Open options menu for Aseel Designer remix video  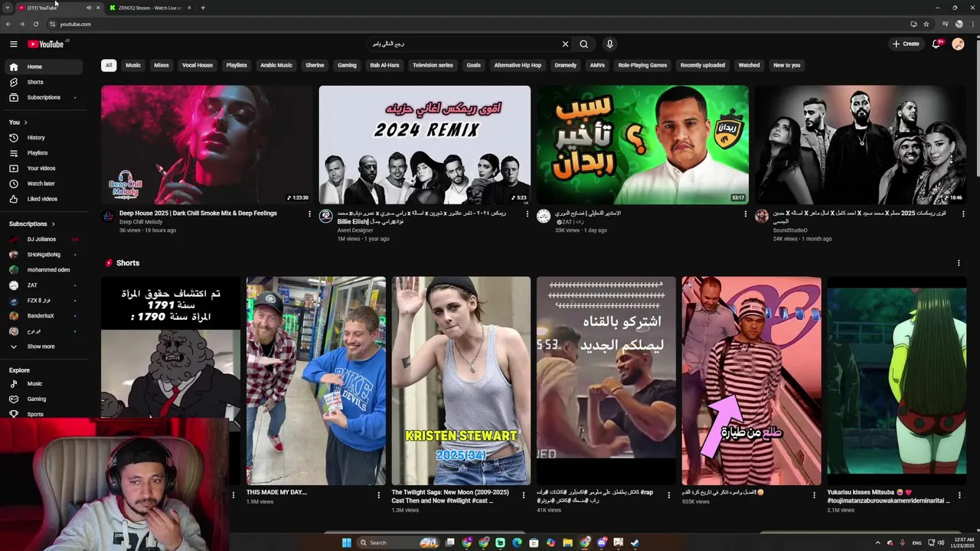[x=527, y=214]
